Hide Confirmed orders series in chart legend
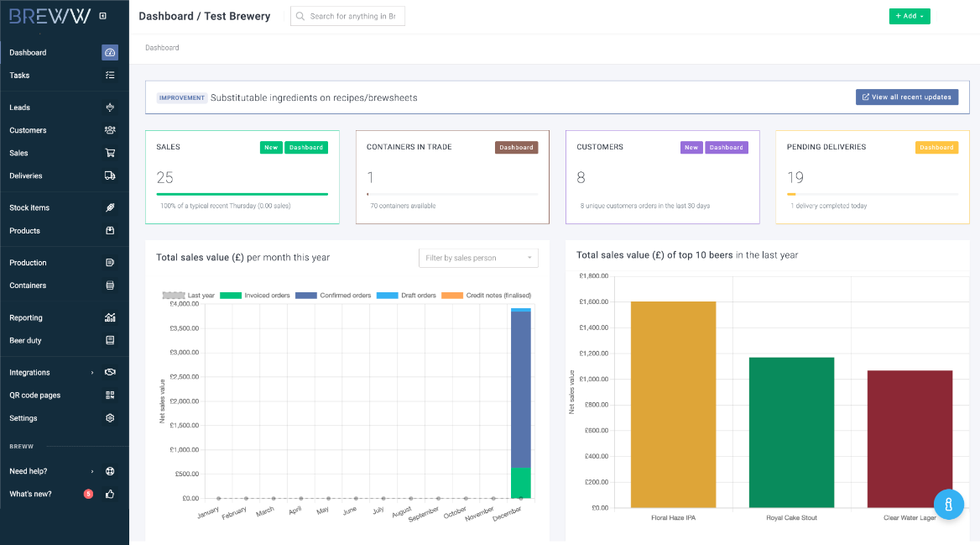This screenshot has width=980, height=545. 306,296
